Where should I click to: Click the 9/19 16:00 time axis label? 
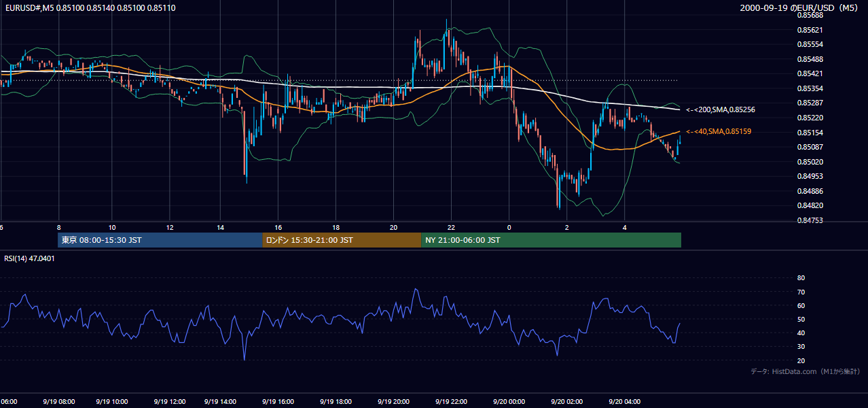tap(277, 401)
